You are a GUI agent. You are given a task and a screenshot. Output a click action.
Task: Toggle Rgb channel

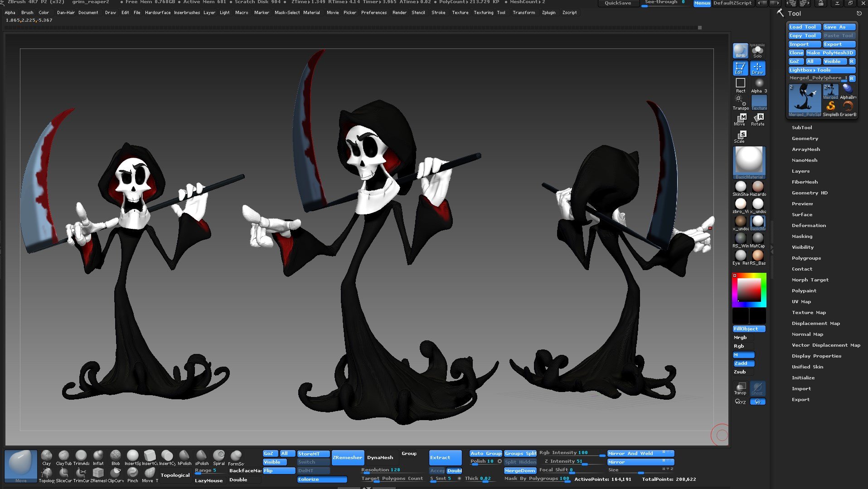pyautogui.click(x=743, y=346)
